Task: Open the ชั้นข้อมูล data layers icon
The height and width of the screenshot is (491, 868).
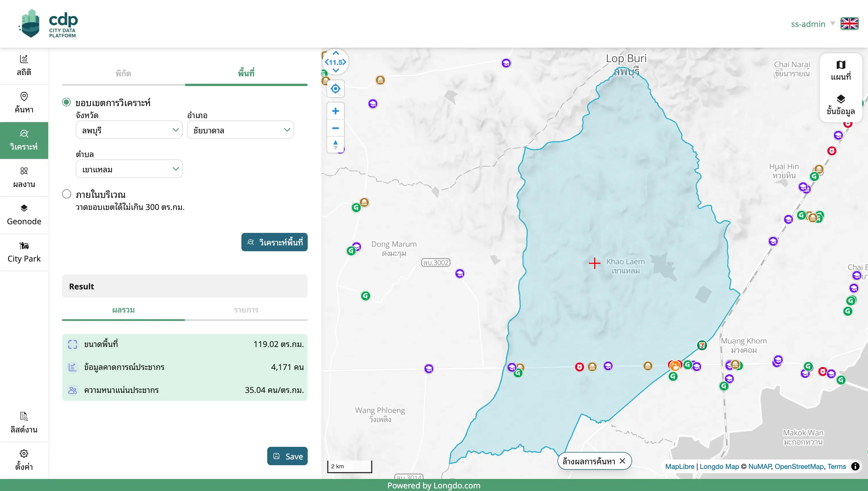Action: pyautogui.click(x=841, y=105)
